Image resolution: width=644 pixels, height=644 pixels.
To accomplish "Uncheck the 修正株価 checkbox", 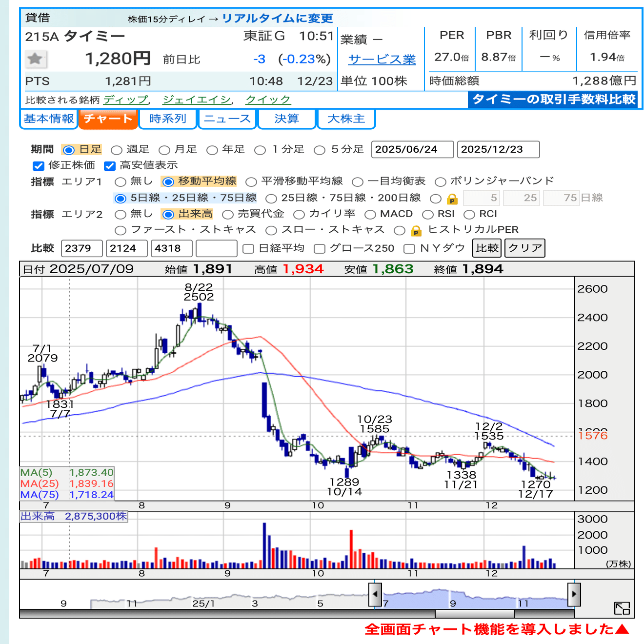I will click(x=39, y=166).
